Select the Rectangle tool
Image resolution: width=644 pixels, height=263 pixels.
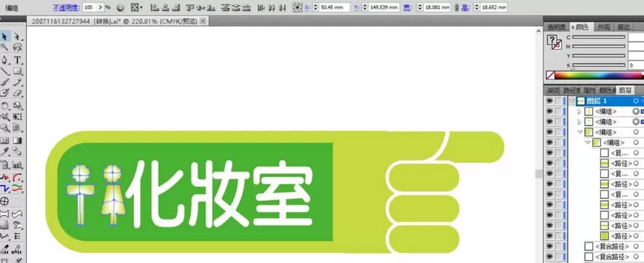pyautogui.click(x=17, y=71)
